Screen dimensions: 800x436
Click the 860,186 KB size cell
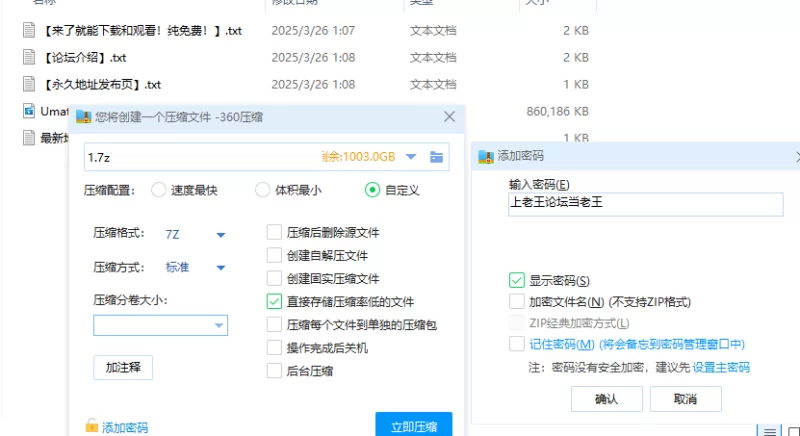coord(558,111)
